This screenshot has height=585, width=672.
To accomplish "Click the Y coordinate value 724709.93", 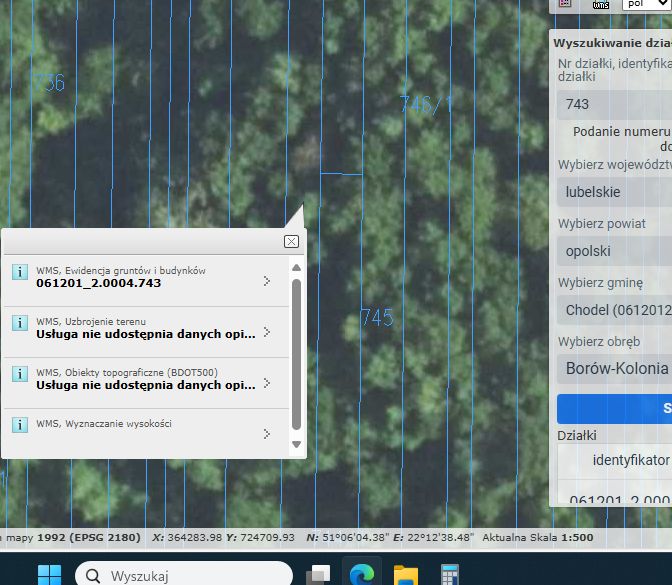I will click(x=267, y=537).
